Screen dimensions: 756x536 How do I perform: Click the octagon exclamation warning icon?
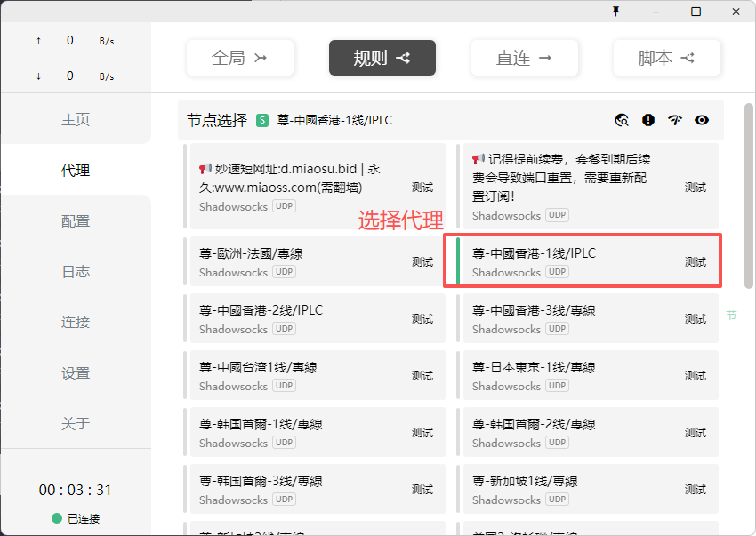[x=648, y=120]
